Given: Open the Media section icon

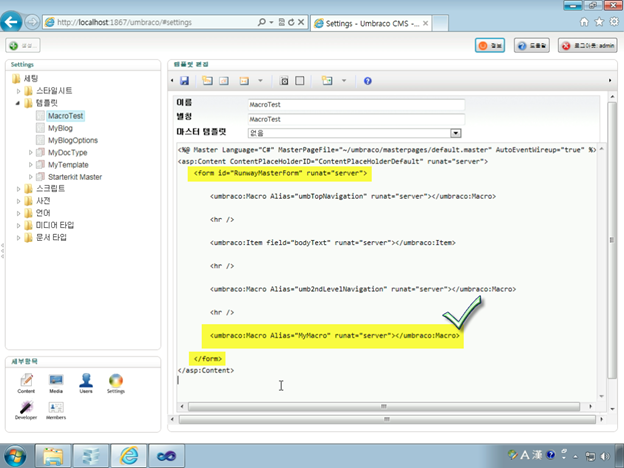Looking at the screenshot, I should (56, 383).
